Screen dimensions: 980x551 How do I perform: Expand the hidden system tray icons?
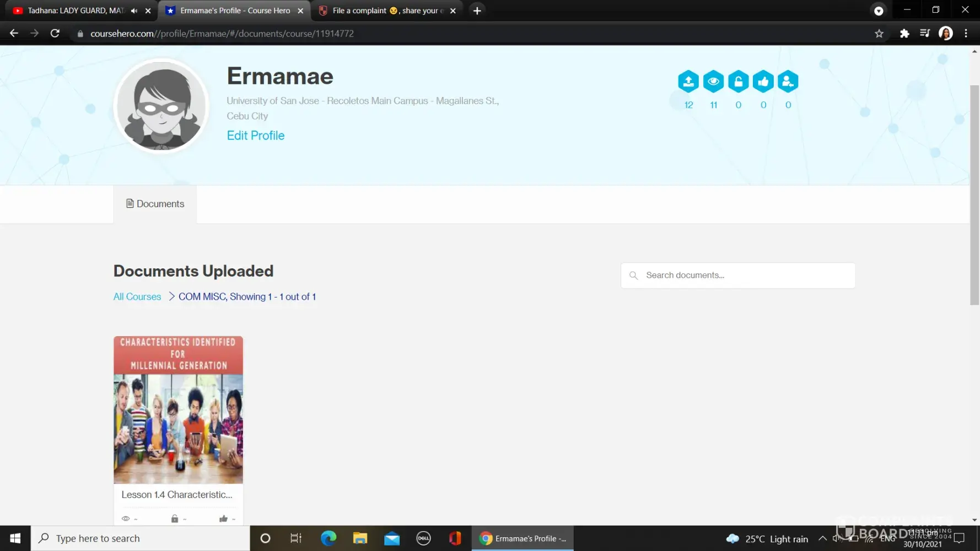click(822, 538)
